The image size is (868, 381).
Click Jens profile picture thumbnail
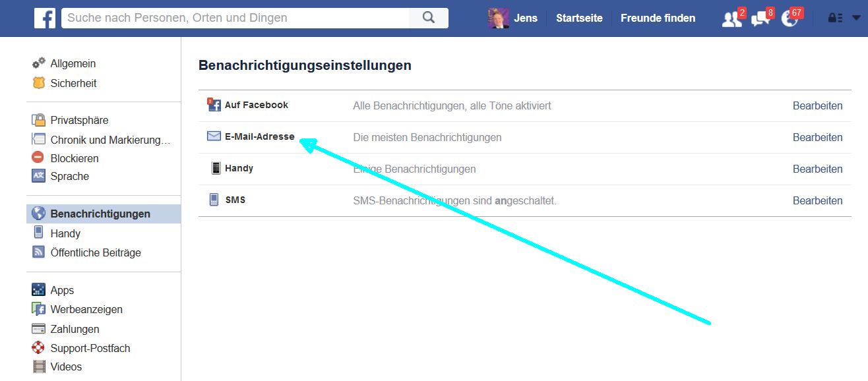click(x=498, y=18)
